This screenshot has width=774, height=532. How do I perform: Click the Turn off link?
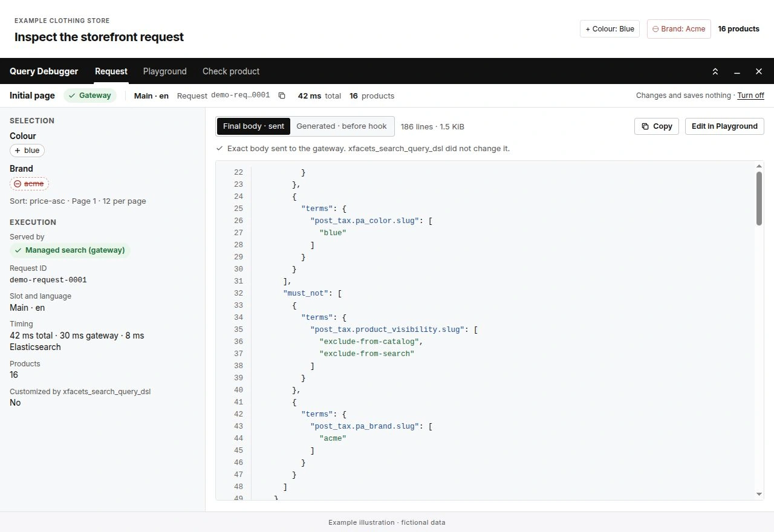750,96
